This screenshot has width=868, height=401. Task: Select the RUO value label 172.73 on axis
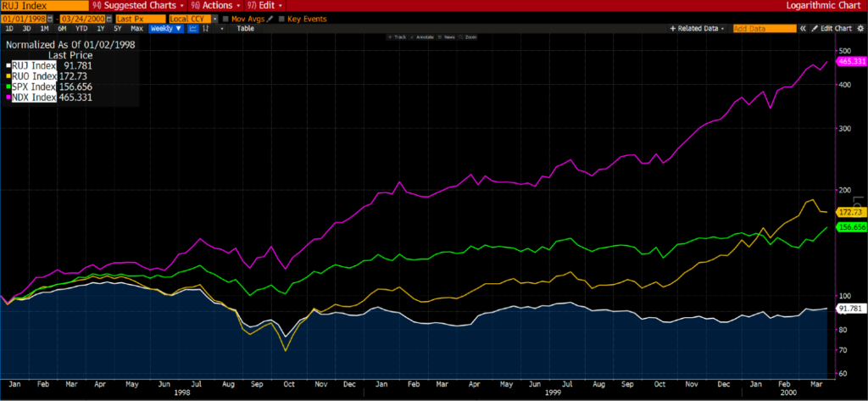point(850,212)
